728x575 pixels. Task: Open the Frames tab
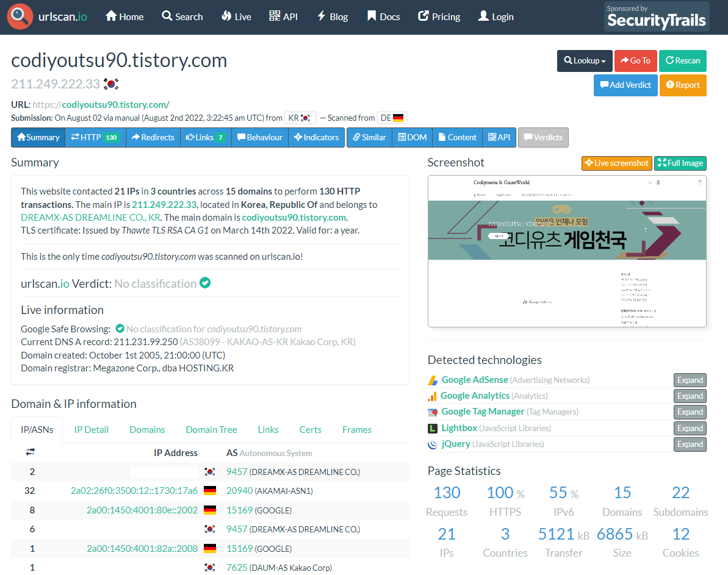pyautogui.click(x=356, y=430)
